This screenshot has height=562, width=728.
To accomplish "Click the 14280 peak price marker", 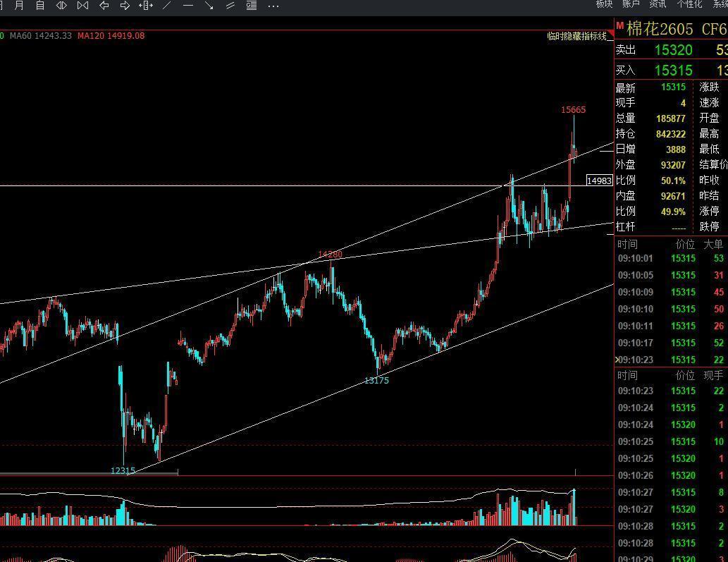I will point(330,255).
